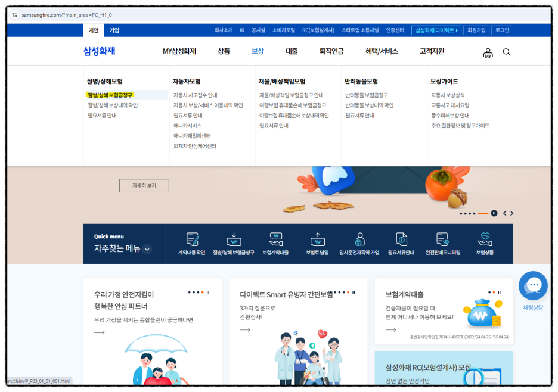The width and height of the screenshot is (558, 392).
Task: Select 자동차 보상/서비스 이용내역 확인
Action: (208, 105)
